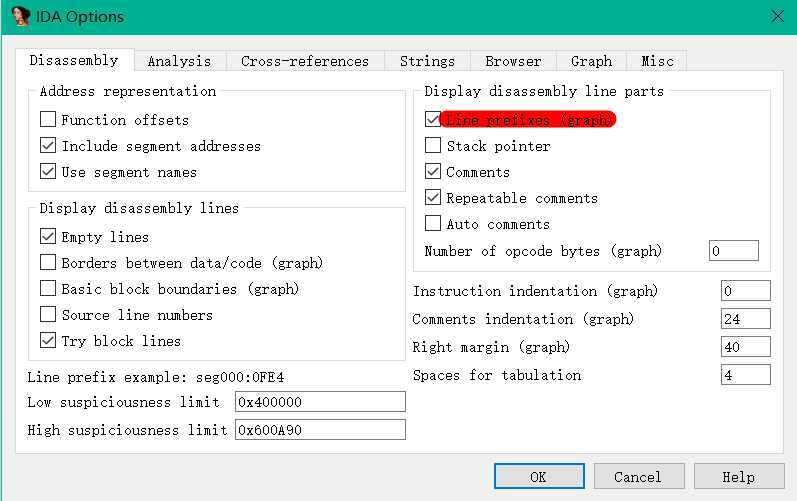Uncheck Empty lines option
Viewport: 797px width, 501px height.
(x=48, y=236)
